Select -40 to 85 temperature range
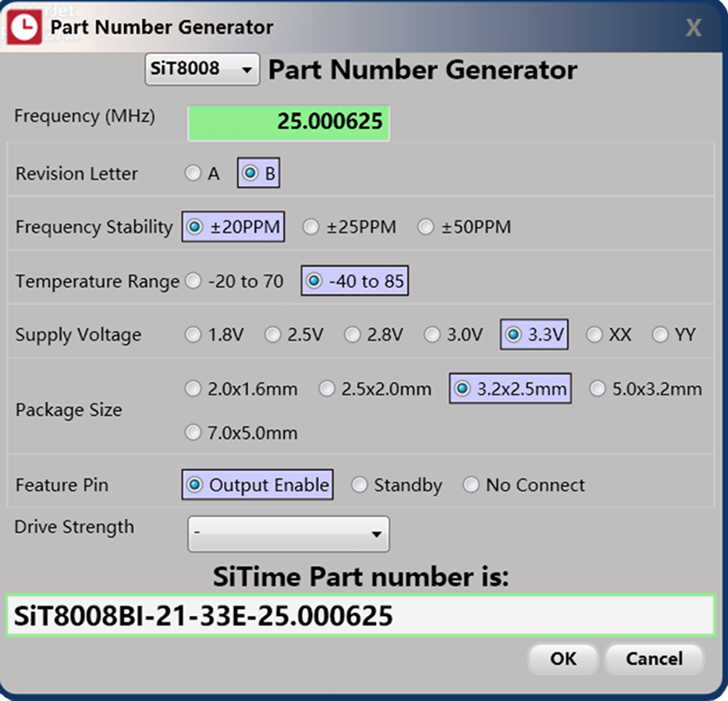 tap(355, 280)
